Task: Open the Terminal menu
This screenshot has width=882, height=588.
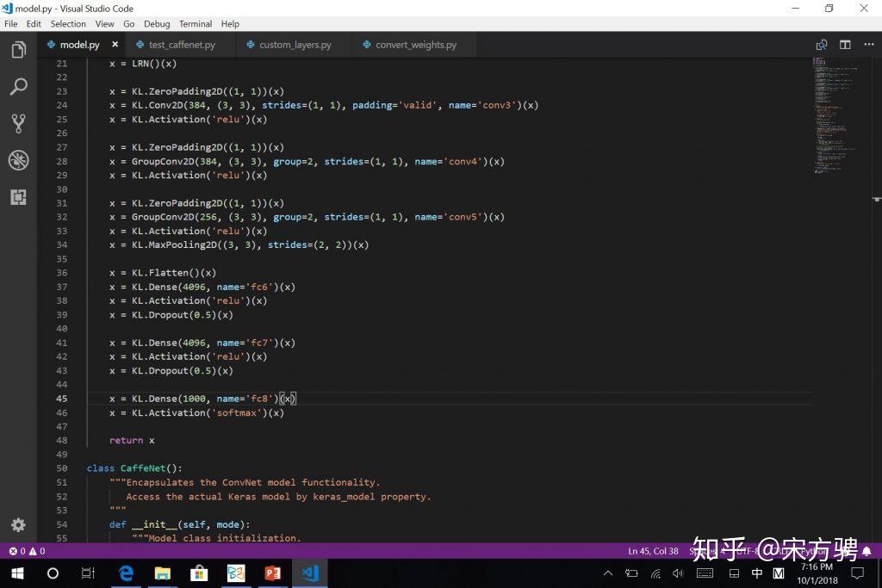Action: point(196,23)
